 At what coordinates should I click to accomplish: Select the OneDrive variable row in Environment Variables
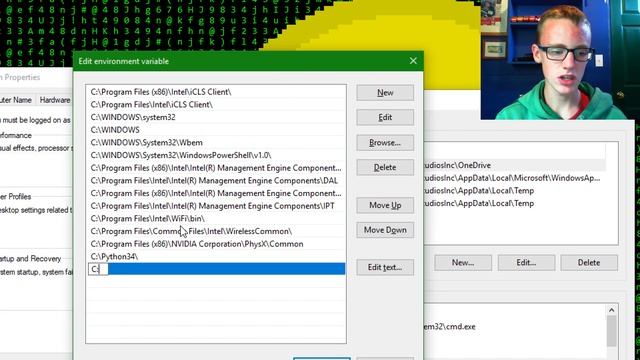(514, 165)
